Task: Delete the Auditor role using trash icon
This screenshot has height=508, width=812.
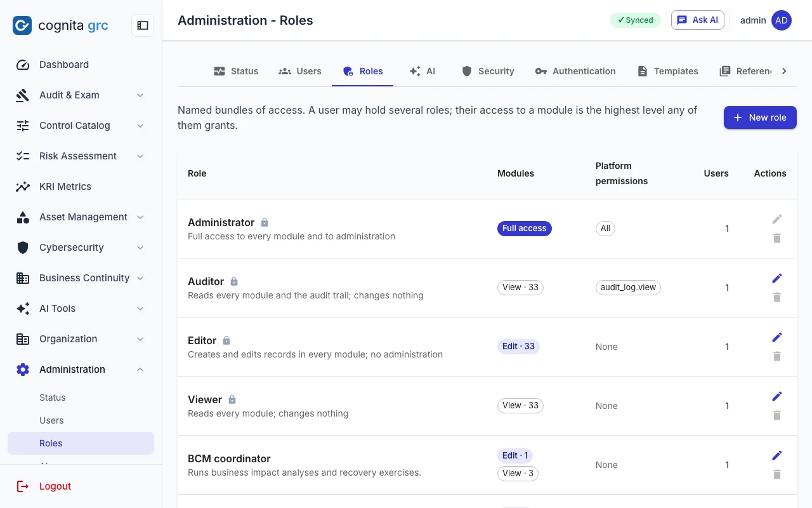Action: pos(777,297)
